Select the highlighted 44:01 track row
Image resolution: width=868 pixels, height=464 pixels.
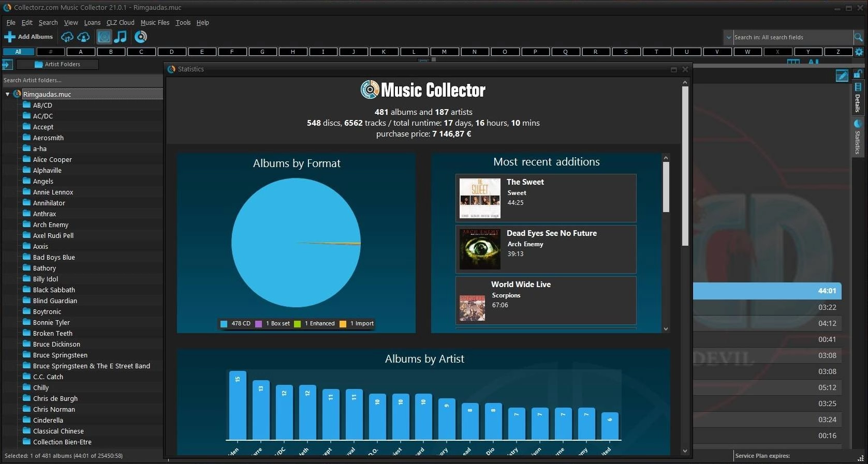point(767,291)
